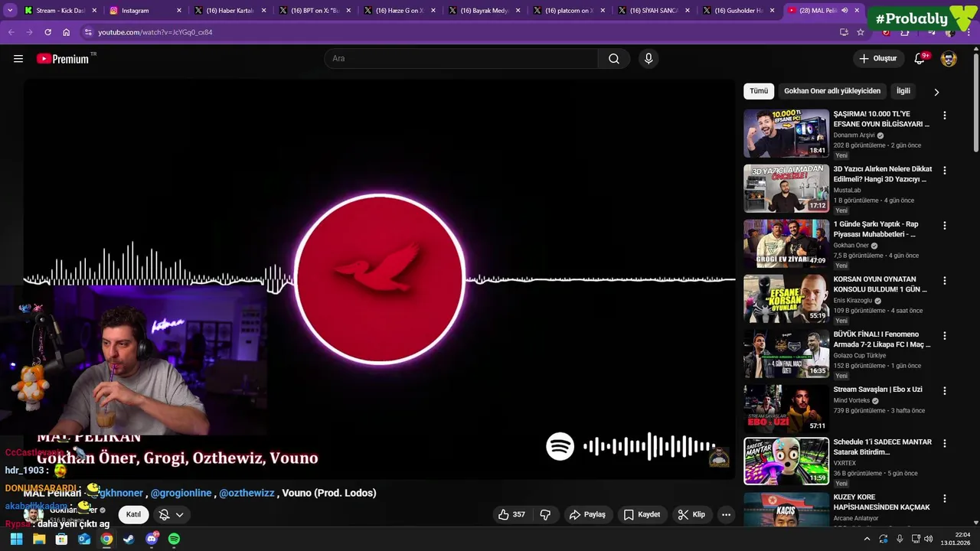The height and width of the screenshot is (551, 980).
Task: Open the YouTube guide hamburger menu
Action: 18,59
